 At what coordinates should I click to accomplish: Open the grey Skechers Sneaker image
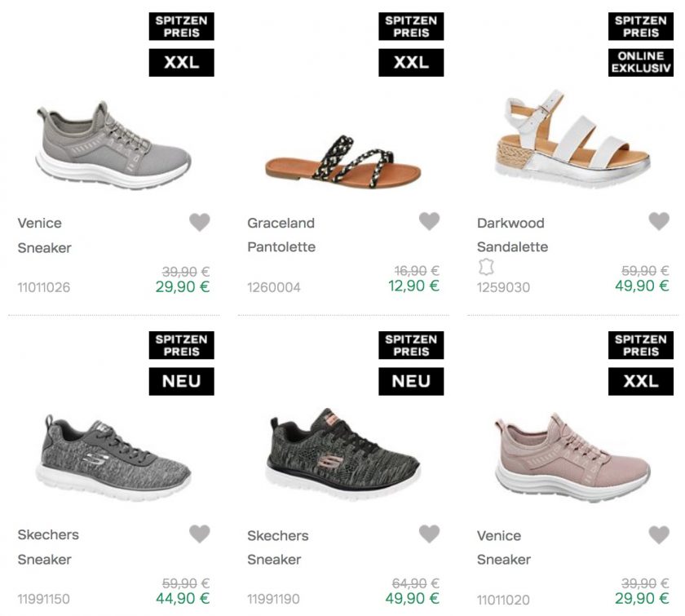pyautogui.click(x=113, y=459)
